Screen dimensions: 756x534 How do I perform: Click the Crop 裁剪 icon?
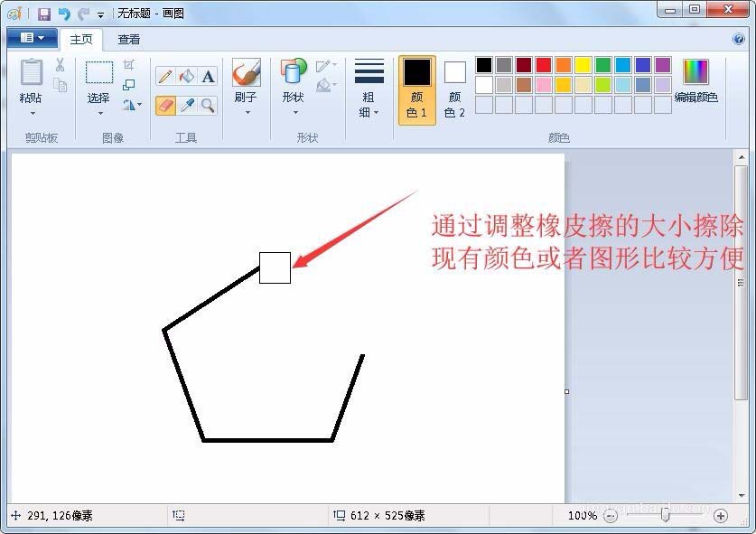pos(129,63)
